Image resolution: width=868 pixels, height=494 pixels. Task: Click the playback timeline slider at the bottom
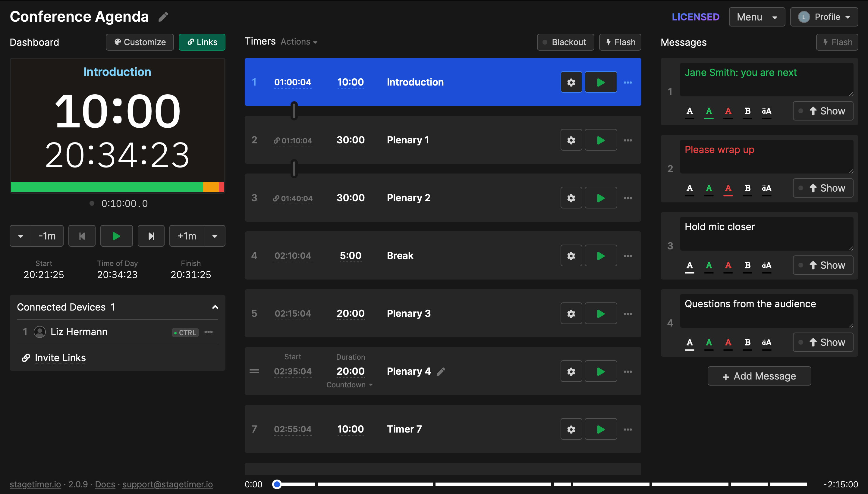pyautogui.click(x=277, y=484)
